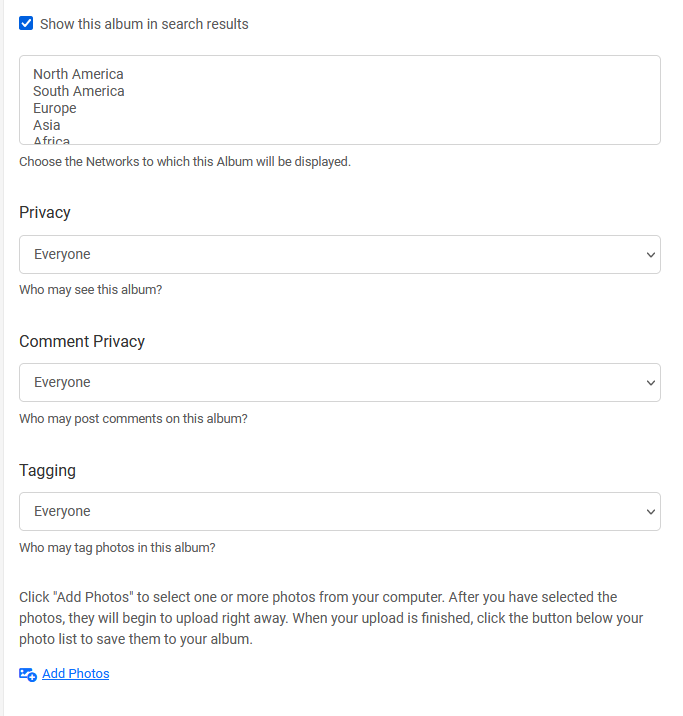Click the Add Photos image icon
Image resolution: width=683 pixels, height=716 pixels.
click(28, 675)
